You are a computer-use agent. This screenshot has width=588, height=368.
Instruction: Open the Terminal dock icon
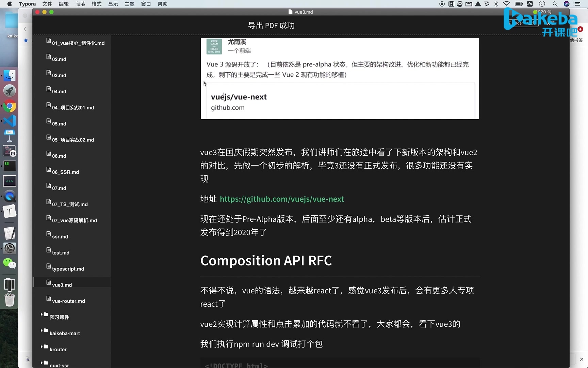pyautogui.click(x=10, y=166)
